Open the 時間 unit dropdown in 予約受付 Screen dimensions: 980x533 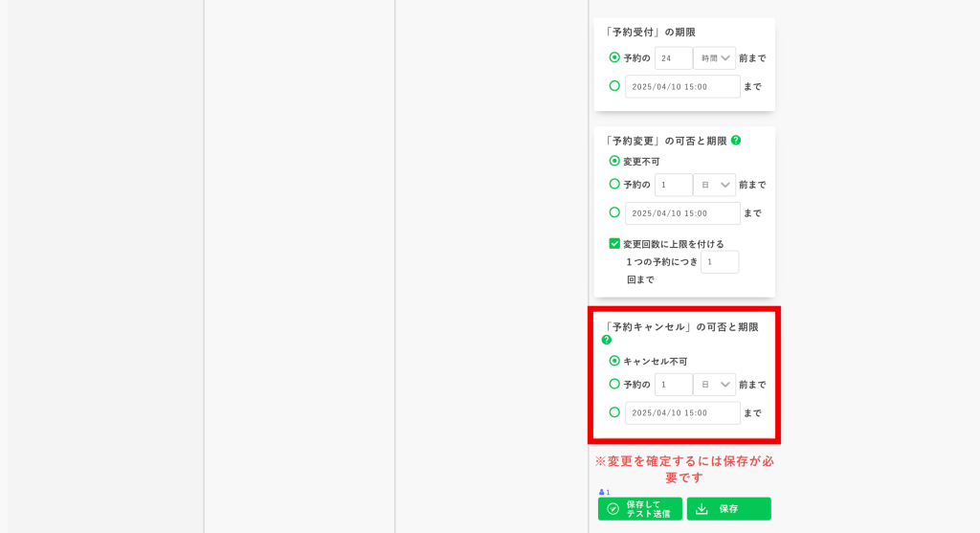coord(714,58)
